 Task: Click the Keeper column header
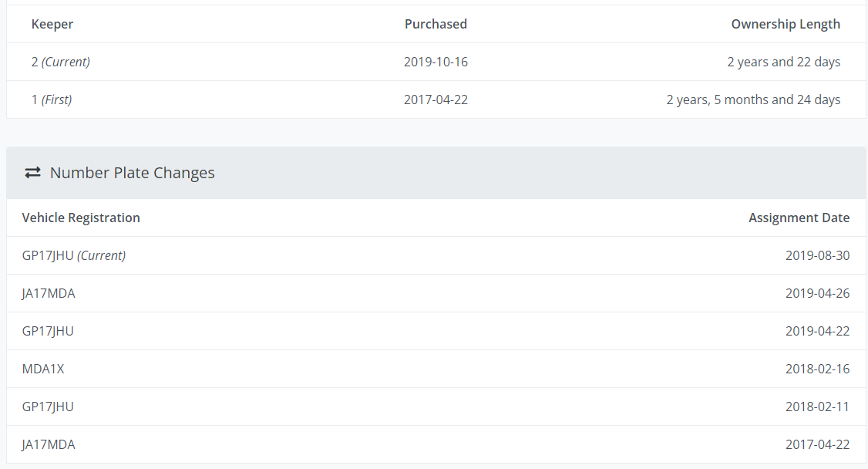[x=52, y=24]
